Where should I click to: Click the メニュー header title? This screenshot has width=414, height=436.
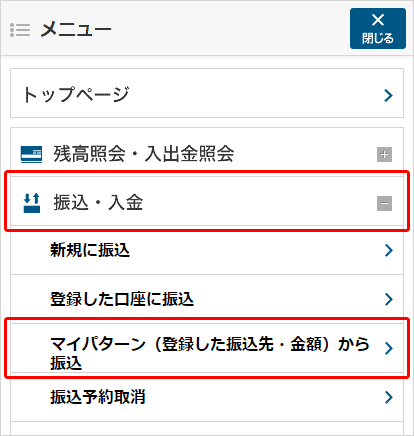[x=76, y=30]
